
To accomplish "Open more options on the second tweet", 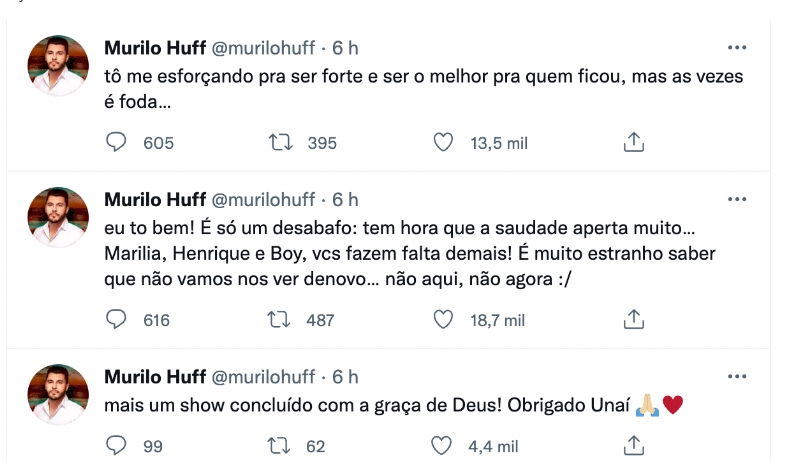I will (x=737, y=199).
